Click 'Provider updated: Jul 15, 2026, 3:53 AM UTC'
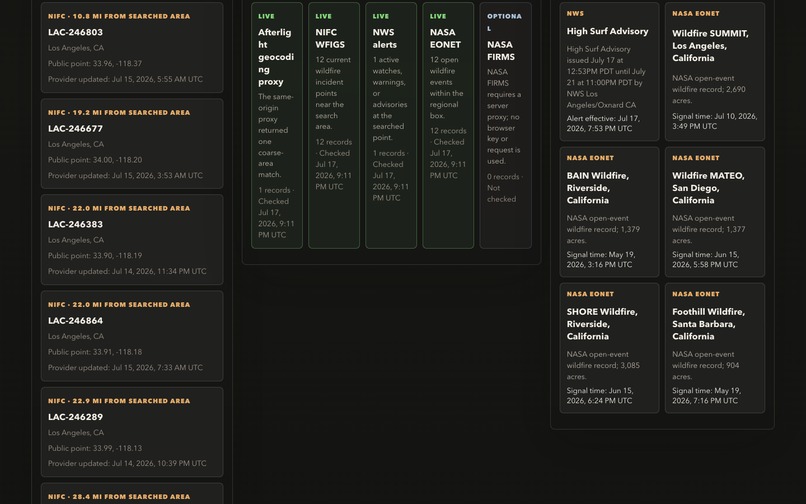 pyautogui.click(x=125, y=175)
